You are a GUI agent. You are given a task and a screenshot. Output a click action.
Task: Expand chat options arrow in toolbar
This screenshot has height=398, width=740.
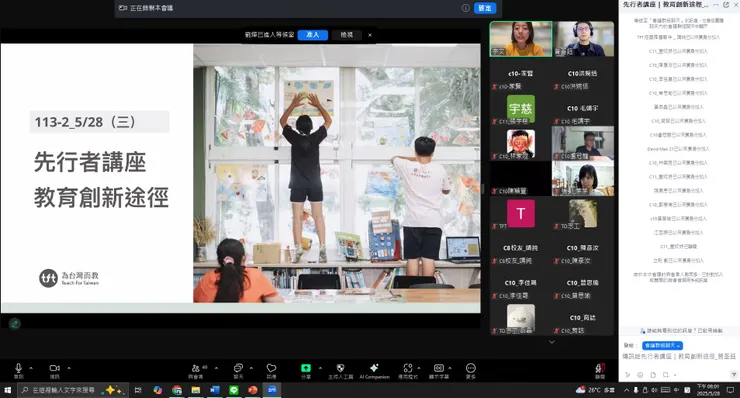point(252,368)
